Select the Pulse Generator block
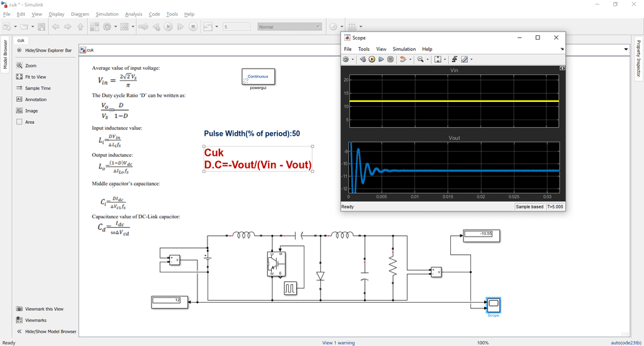 pos(291,288)
